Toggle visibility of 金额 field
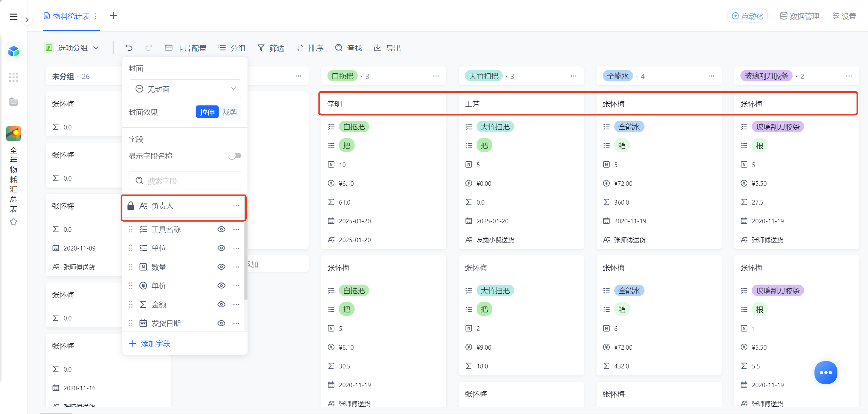 pos(221,304)
